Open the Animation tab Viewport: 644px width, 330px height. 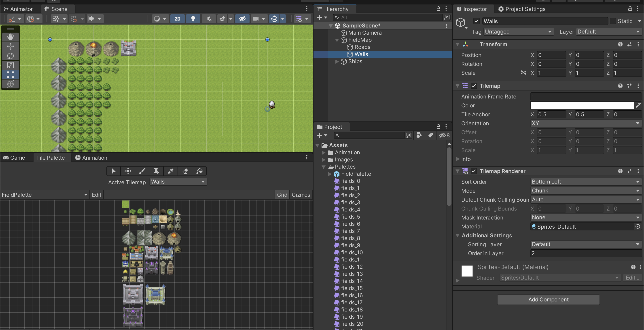pyautogui.click(x=91, y=158)
